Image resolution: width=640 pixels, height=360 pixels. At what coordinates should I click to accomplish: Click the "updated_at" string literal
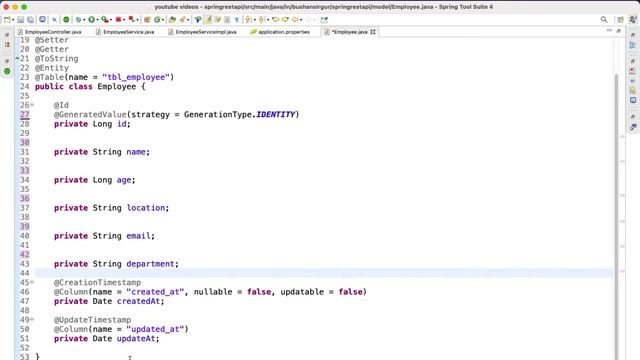tap(155, 329)
